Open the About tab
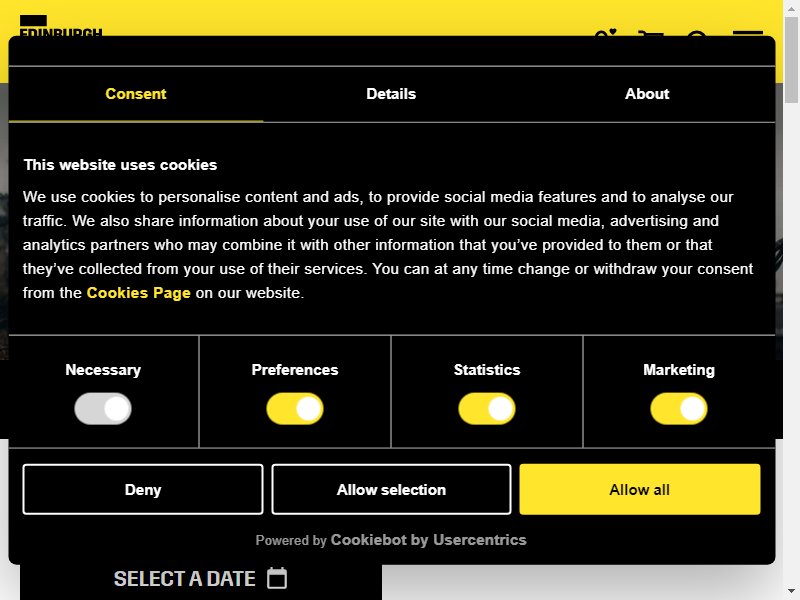The width and height of the screenshot is (800, 600). tap(647, 94)
